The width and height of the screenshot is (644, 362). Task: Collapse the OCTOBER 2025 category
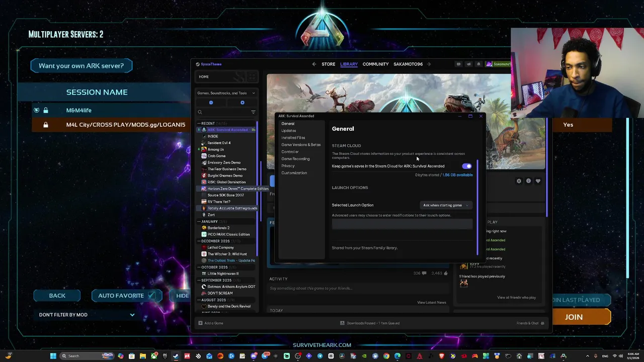coord(199,267)
